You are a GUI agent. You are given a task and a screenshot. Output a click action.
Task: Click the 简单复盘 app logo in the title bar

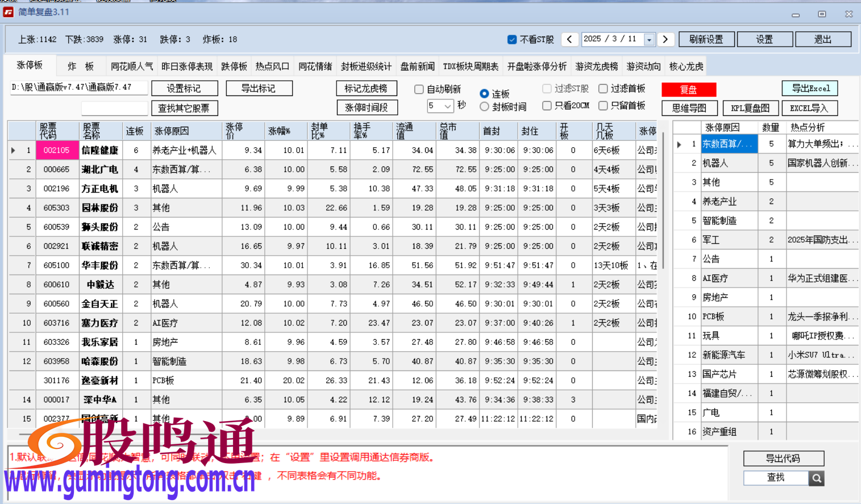(x=8, y=12)
